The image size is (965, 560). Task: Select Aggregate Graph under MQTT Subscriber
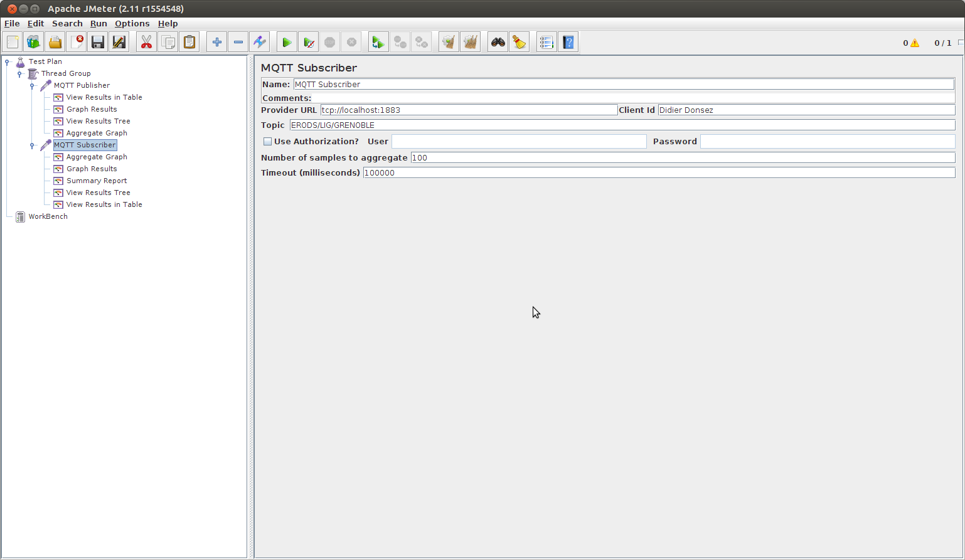[x=97, y=157]
